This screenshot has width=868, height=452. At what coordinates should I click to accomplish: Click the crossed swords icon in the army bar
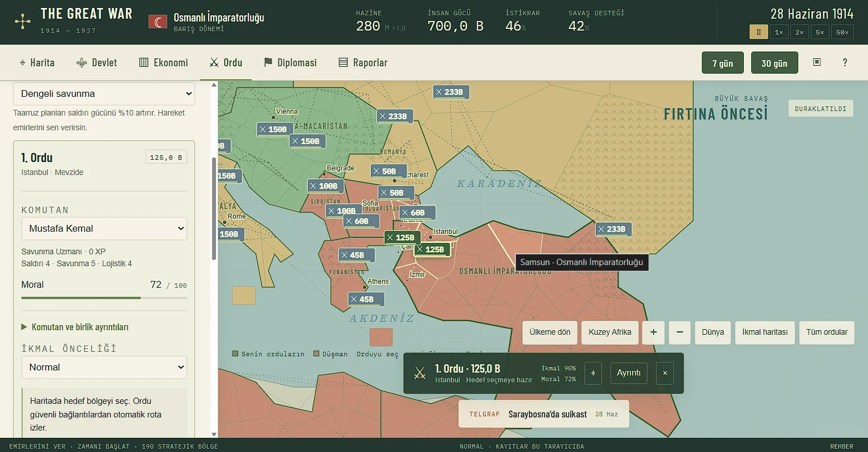tap(420, 373)
